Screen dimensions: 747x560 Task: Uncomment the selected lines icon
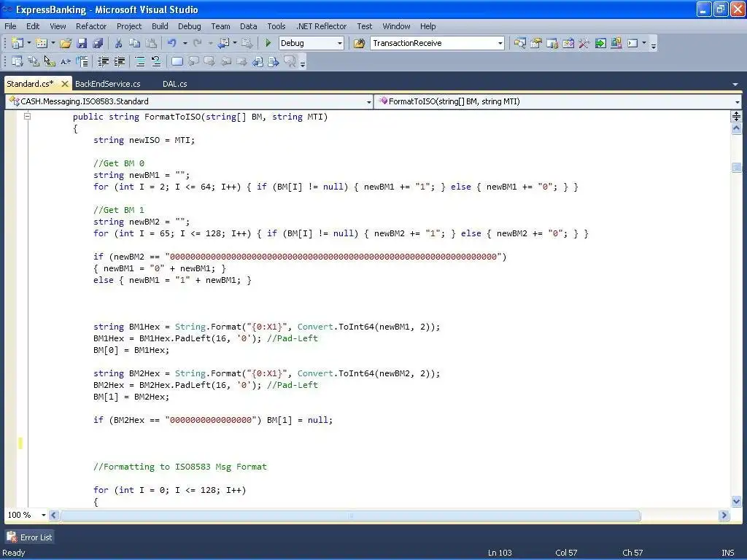[156, 61]
